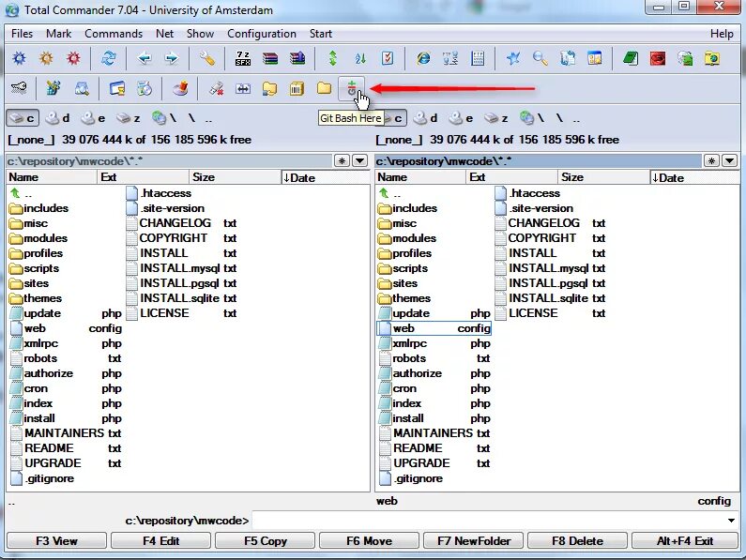
Task: Click the blue gear toolbar icon
Action: tap(19, 58)
